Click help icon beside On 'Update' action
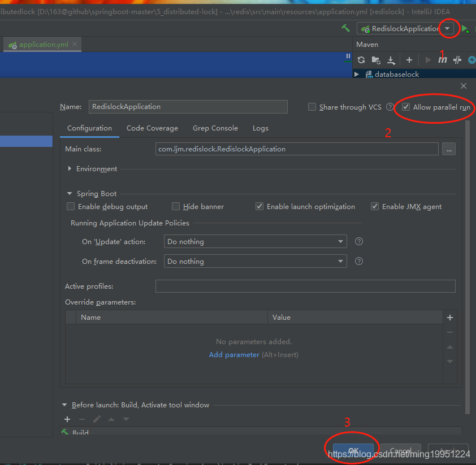This screenshot has height=465, width=476. [x=358, y=241]
